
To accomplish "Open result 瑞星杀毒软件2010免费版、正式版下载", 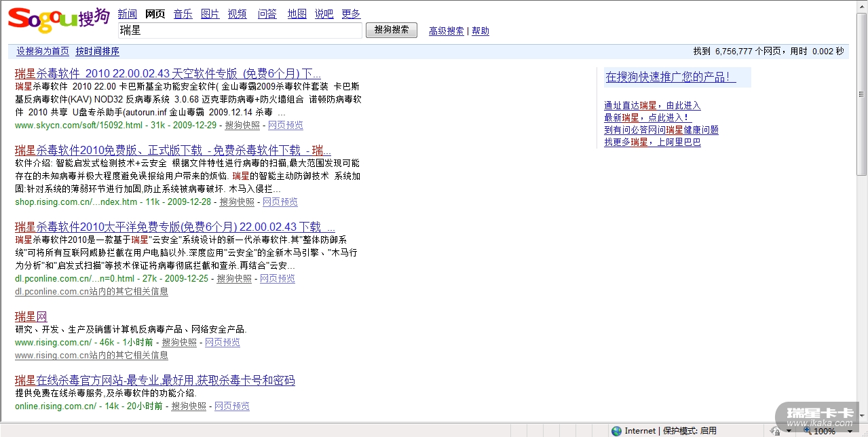I will point(173,150).
